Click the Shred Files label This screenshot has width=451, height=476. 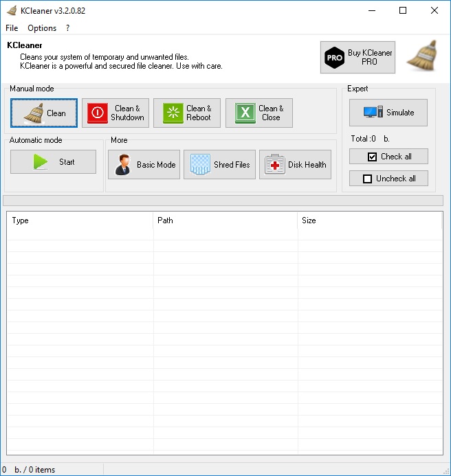coord(232,165)
